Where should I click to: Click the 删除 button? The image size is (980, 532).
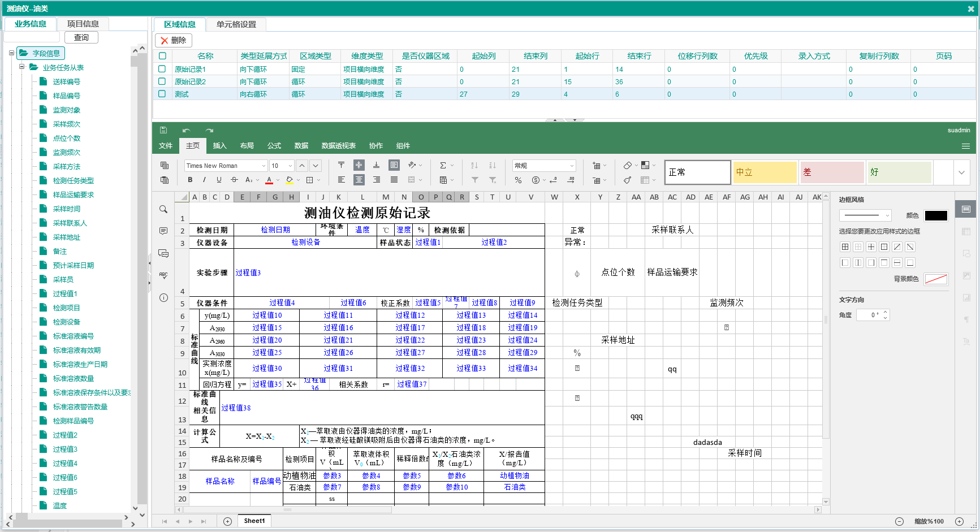[x=174, y=40]
